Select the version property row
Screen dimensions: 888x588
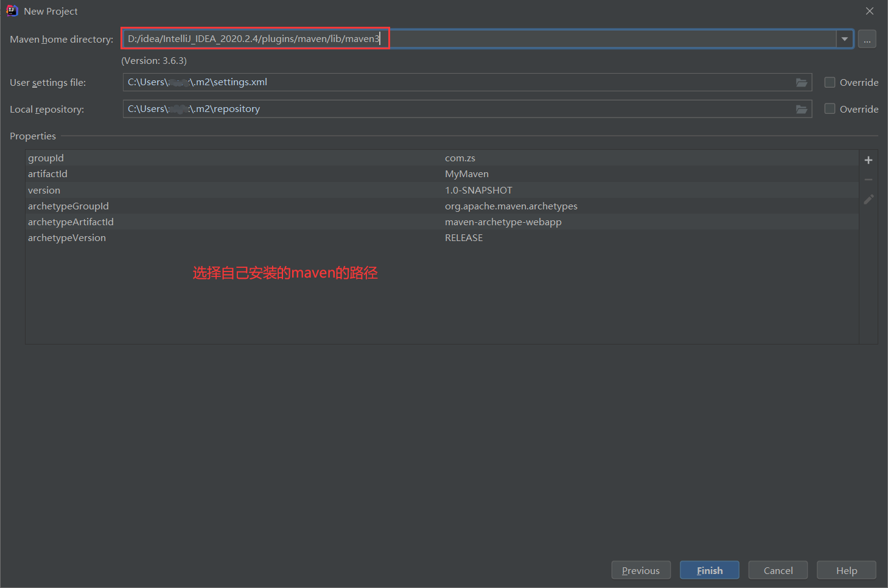click(442, 190)
